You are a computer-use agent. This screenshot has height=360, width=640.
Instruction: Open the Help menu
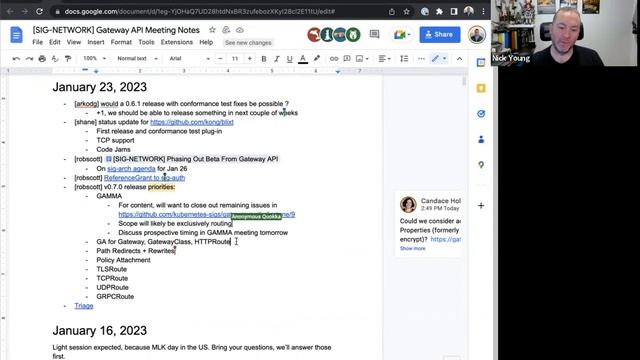tap(206, 42)
